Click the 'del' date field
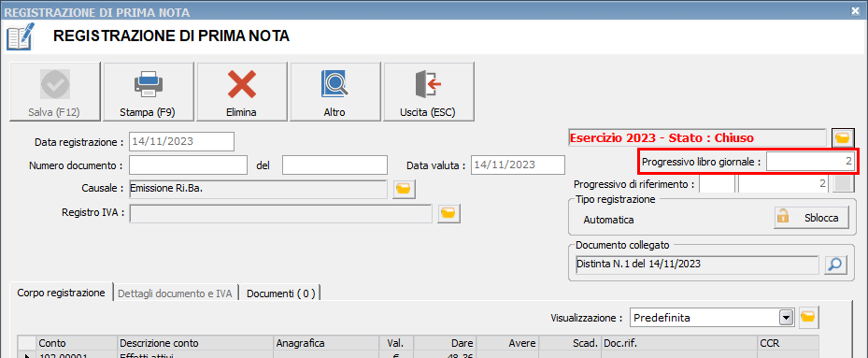This screenshot has height=358, width=868. coord(334,165)
